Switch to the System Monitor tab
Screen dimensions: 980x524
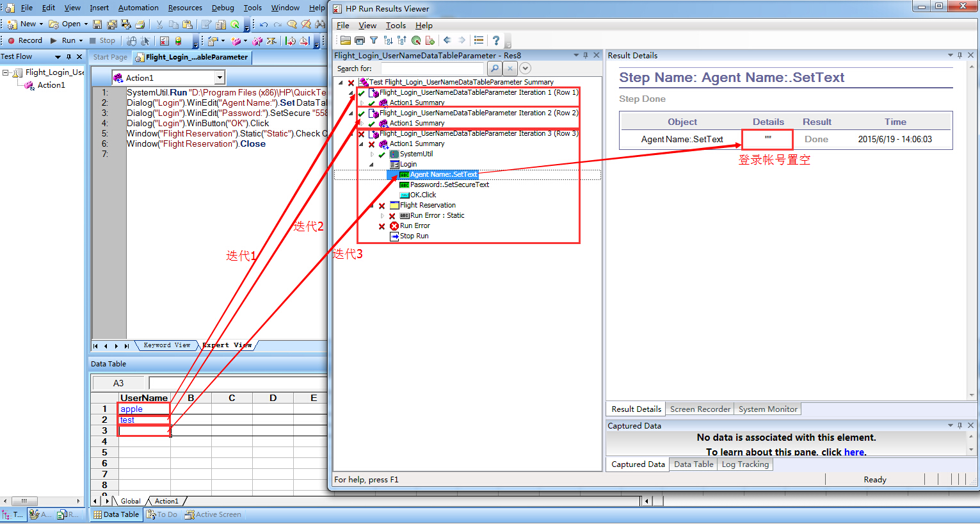pyautogui.click(x=767, y=409)
